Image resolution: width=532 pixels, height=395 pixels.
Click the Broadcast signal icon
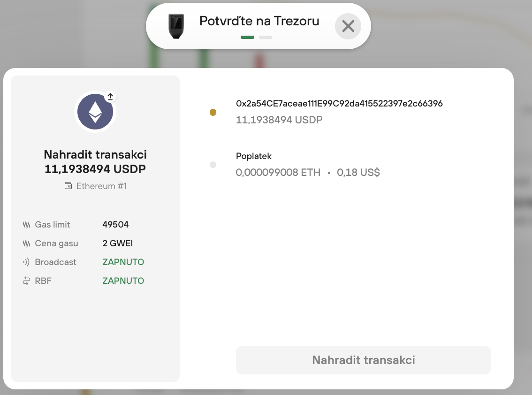(26, 262)
